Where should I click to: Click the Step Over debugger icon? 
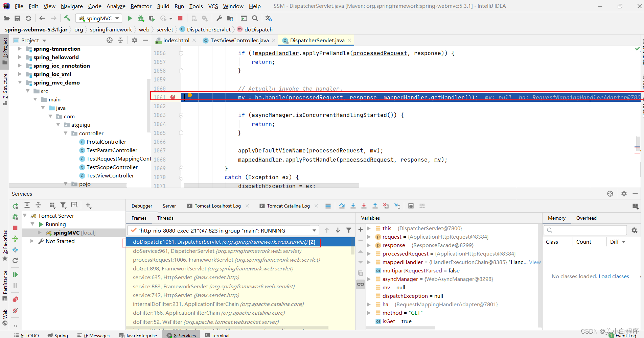[342, 206]
